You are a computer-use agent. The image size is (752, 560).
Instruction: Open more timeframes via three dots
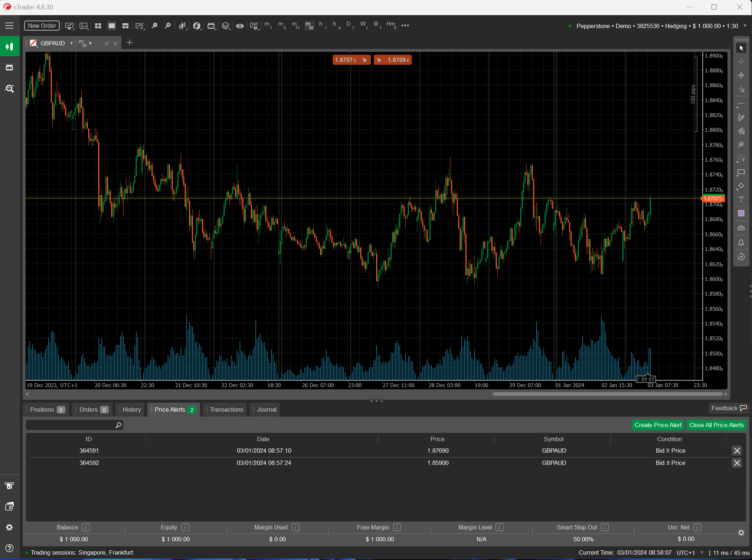point(405,25)
